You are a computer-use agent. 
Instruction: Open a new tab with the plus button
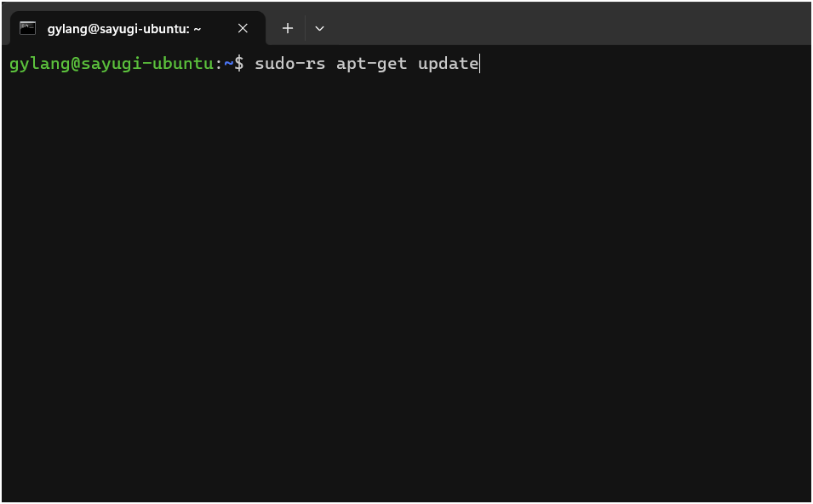288,28
